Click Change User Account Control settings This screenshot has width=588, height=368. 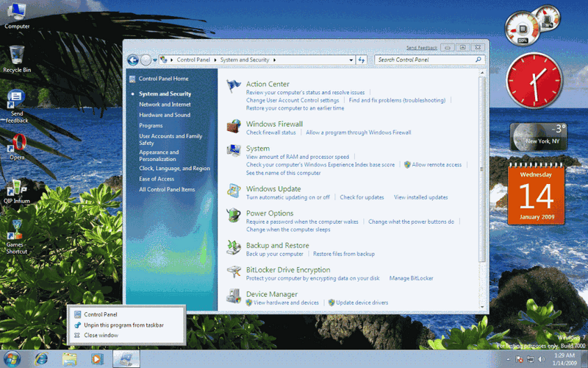click(293, 100)
